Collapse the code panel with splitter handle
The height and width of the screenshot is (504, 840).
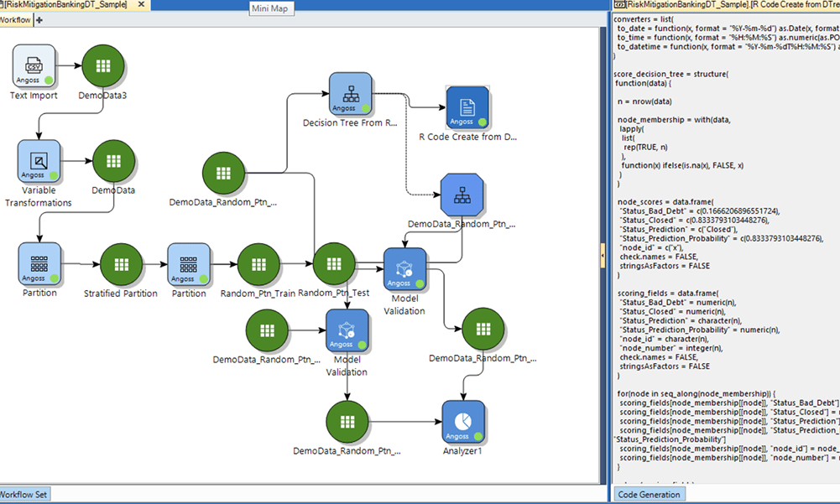click(x=603, y=256)
